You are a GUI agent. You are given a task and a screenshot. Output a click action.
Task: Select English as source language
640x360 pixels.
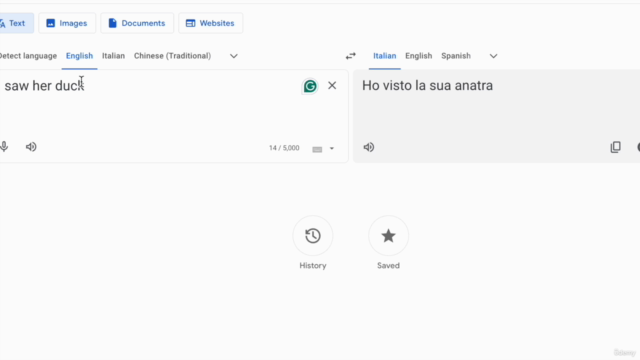80,56
